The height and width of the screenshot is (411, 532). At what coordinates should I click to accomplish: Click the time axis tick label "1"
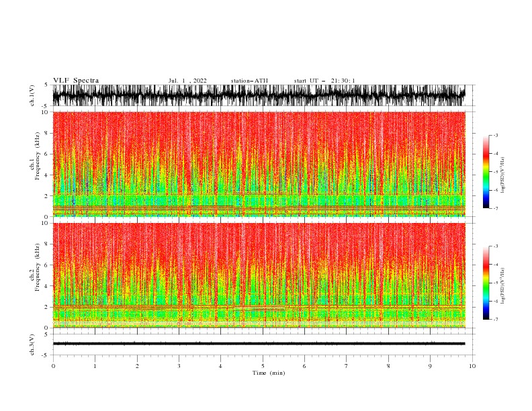click(x=95, y=366)
